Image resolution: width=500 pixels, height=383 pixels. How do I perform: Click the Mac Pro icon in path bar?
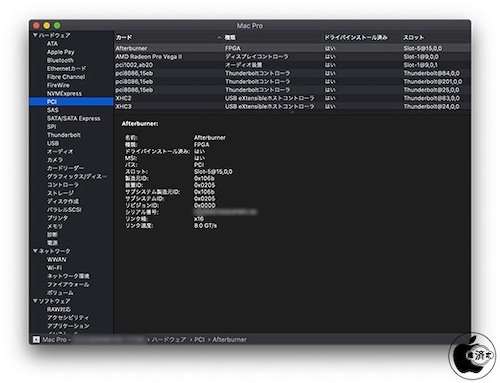[36, 339]
